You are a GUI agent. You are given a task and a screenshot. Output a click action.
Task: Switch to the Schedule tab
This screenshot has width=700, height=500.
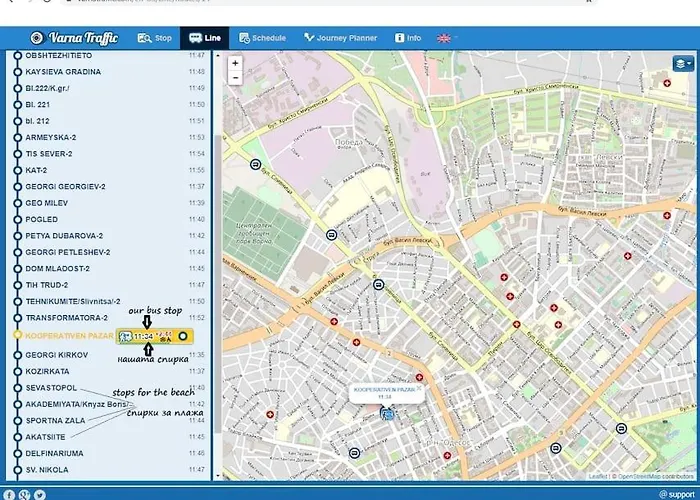[x=262, y=38]
